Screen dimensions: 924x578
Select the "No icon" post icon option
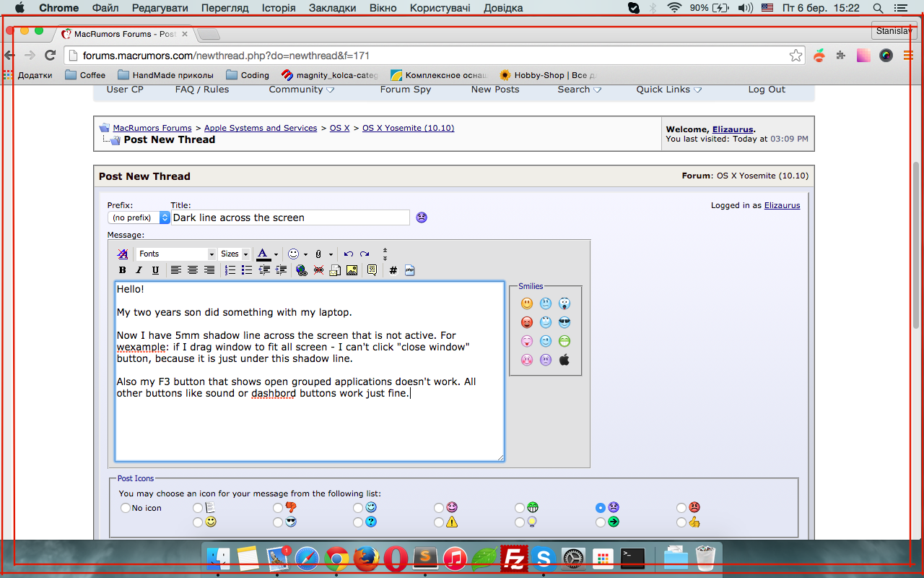point(126,508)
